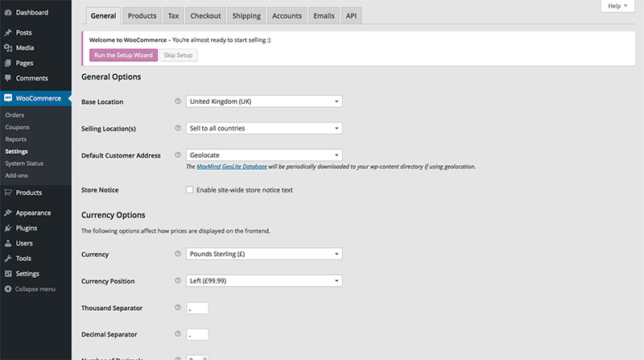Click the WooCommerce logo icon
The width and height of the screenshot is (644, 360).
pyautogui.click(x=8, y=97)
